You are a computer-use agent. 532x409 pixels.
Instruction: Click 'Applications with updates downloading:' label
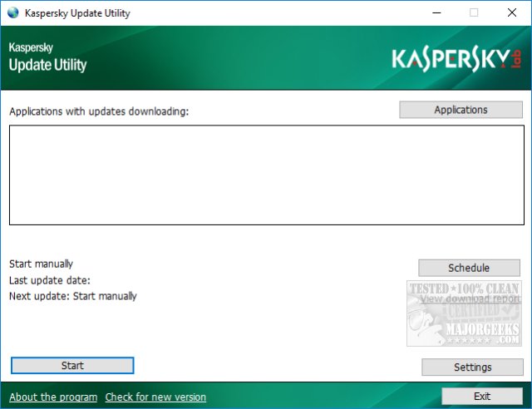(x=99, y=111)
